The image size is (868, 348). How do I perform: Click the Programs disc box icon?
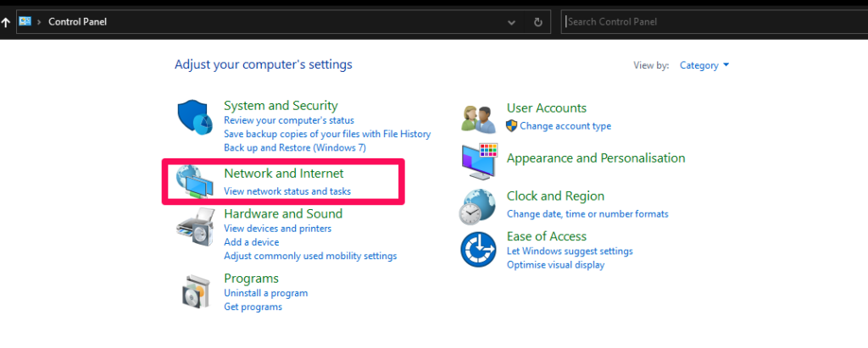point(197,291)
